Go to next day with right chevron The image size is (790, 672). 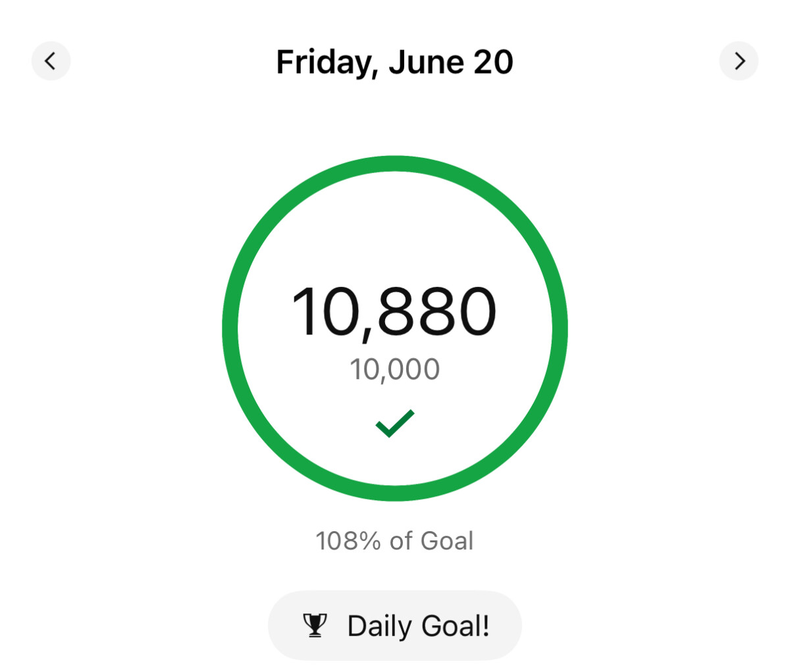(739, 61)
